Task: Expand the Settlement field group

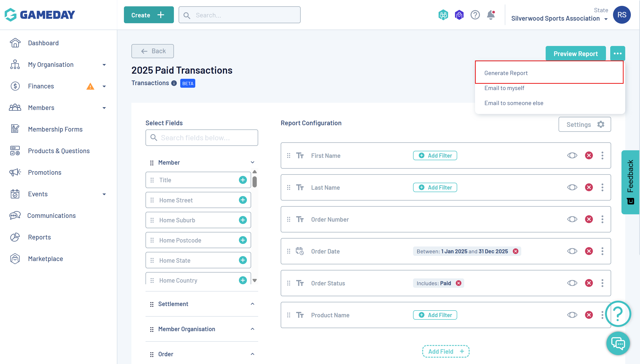Action: click(252, 304)
